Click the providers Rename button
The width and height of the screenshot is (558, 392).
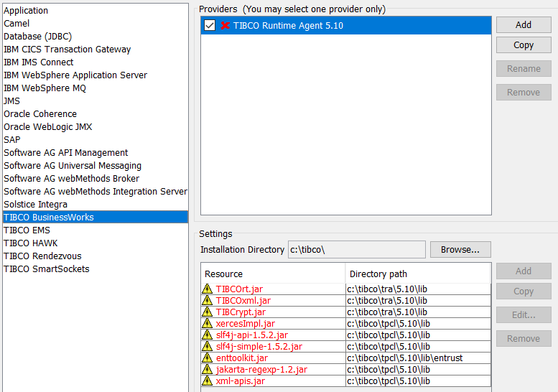(x=524, y=69)
